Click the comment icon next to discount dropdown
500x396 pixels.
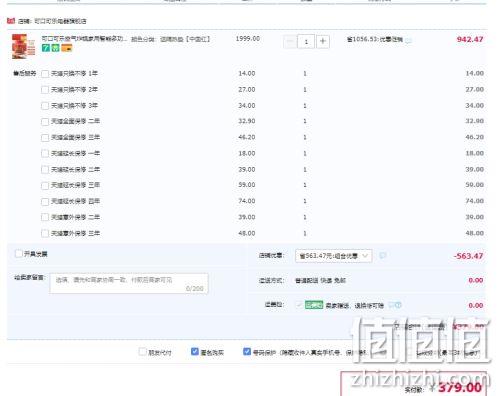pos(383,256)
